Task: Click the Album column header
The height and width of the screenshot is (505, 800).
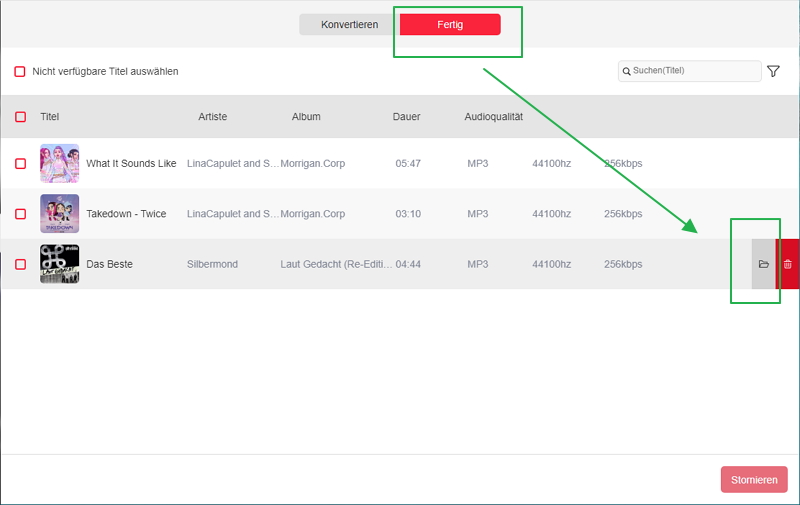Action: 306,117
